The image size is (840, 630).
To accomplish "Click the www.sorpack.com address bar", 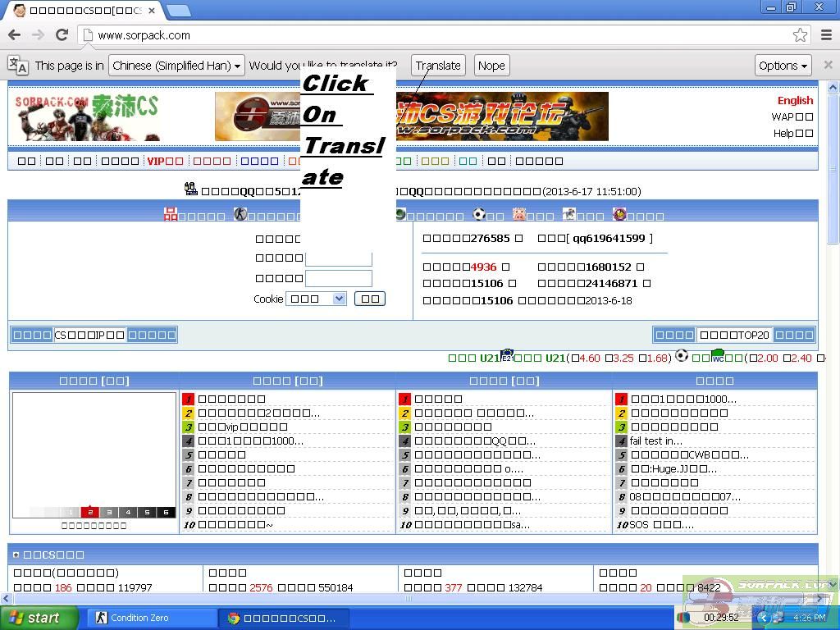I will click(x=410, y=34).
